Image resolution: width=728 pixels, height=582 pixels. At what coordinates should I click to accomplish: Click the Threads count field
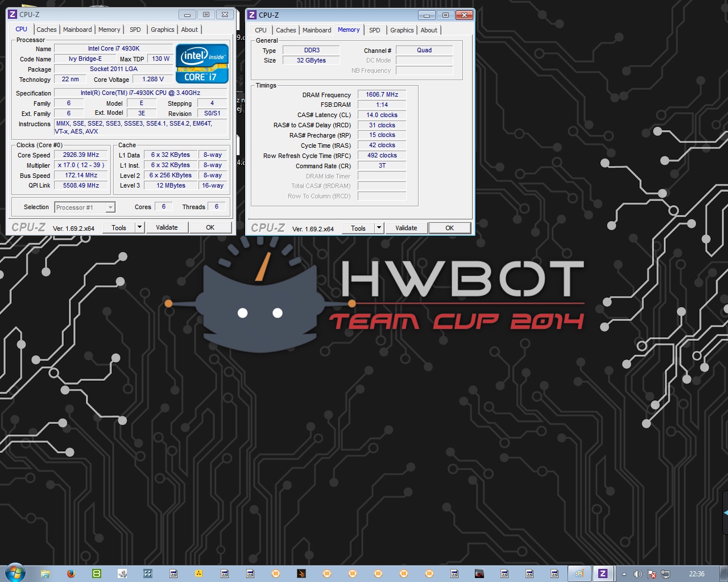click(x=217, y=207)
